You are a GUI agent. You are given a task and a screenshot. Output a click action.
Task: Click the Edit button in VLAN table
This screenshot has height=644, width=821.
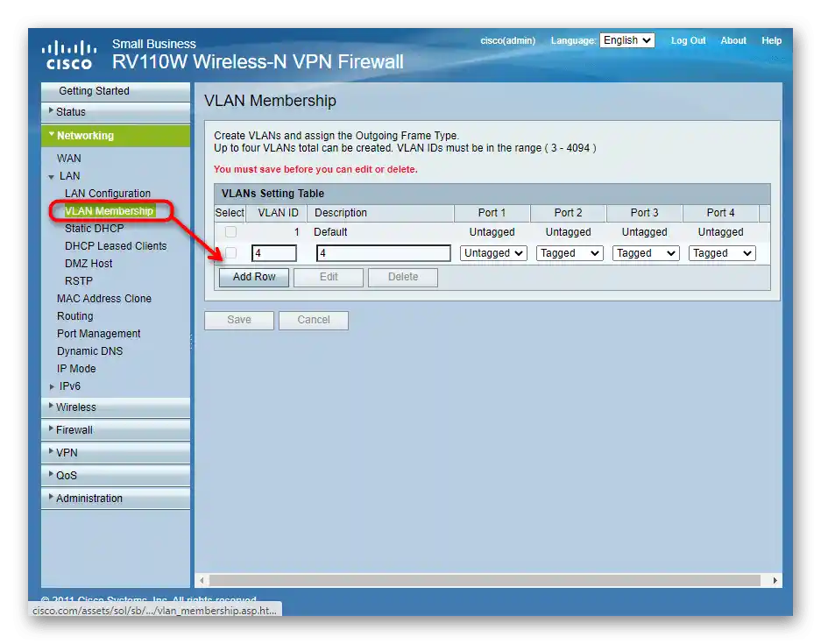[329, 277]
